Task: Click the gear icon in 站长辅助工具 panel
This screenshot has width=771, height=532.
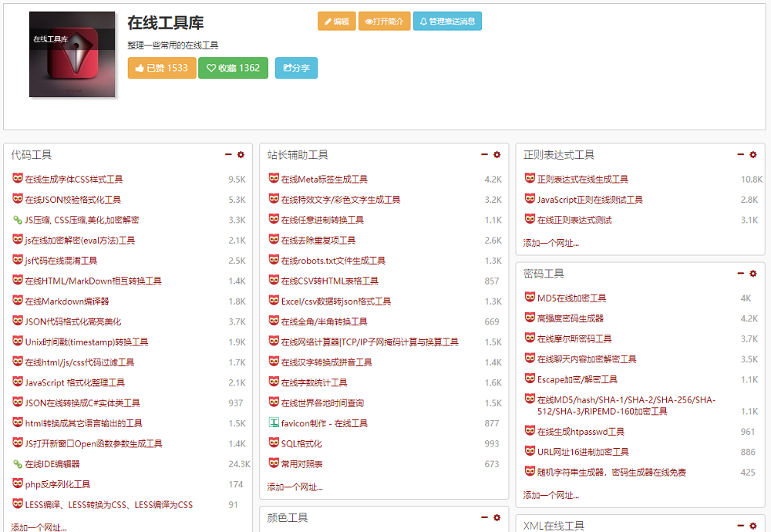Action: (x=497, y=155)
